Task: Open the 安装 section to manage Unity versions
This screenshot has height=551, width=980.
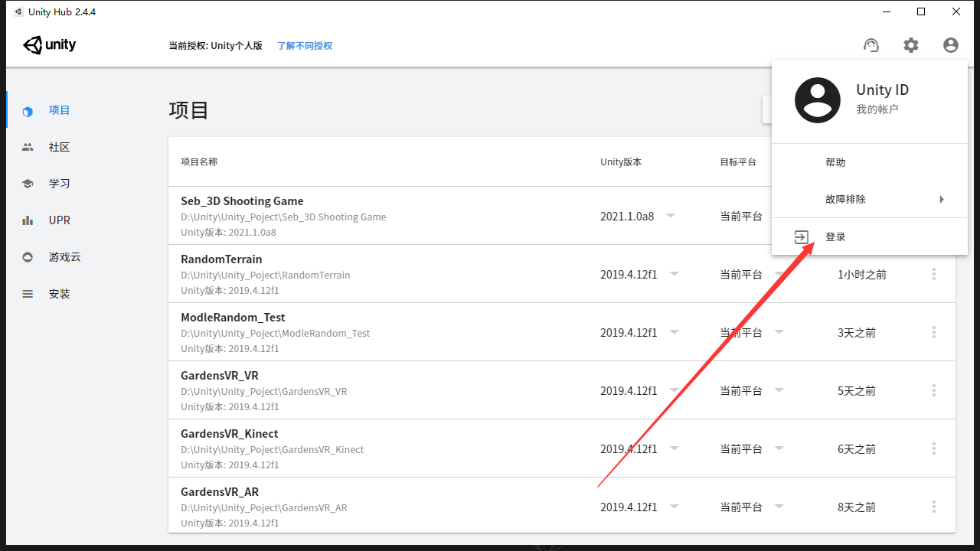Action: (x=59, y=293)
